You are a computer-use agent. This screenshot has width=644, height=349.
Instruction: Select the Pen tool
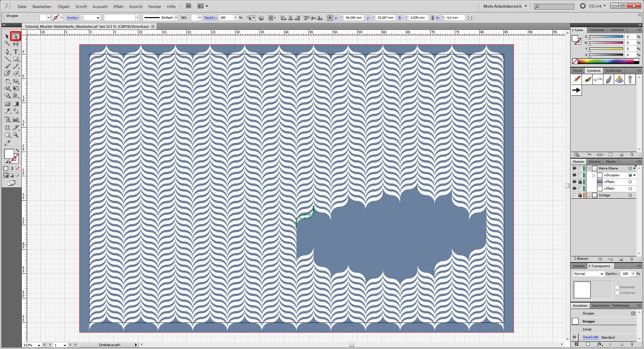(x=7, y=52)
